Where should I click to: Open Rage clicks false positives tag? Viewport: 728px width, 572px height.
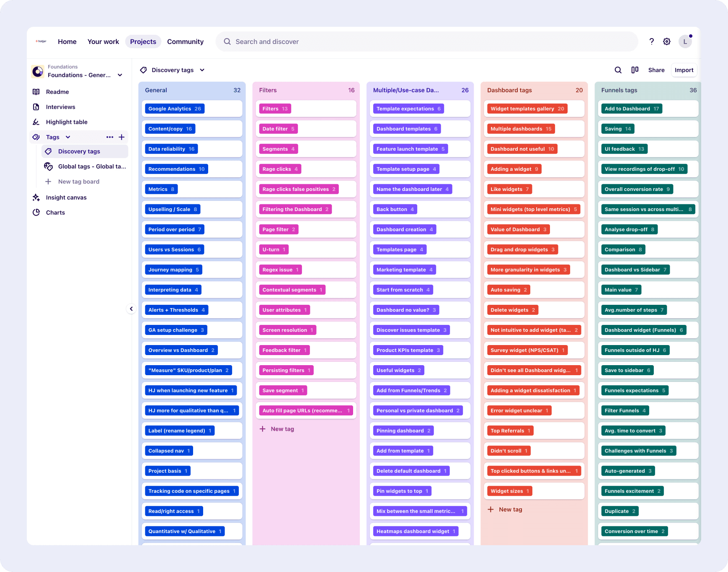tap(299, 189)
